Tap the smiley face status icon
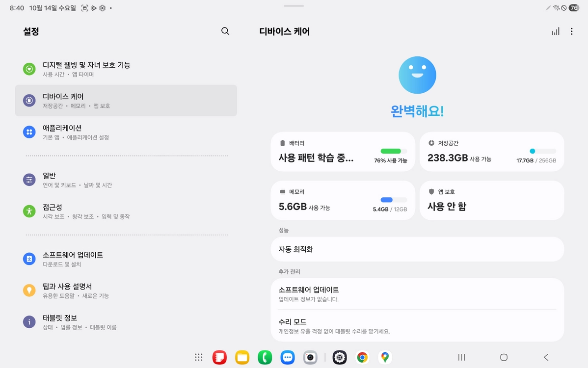Viewport: 588px width, 368px height. pyautogui.click(x=417, y=75)
